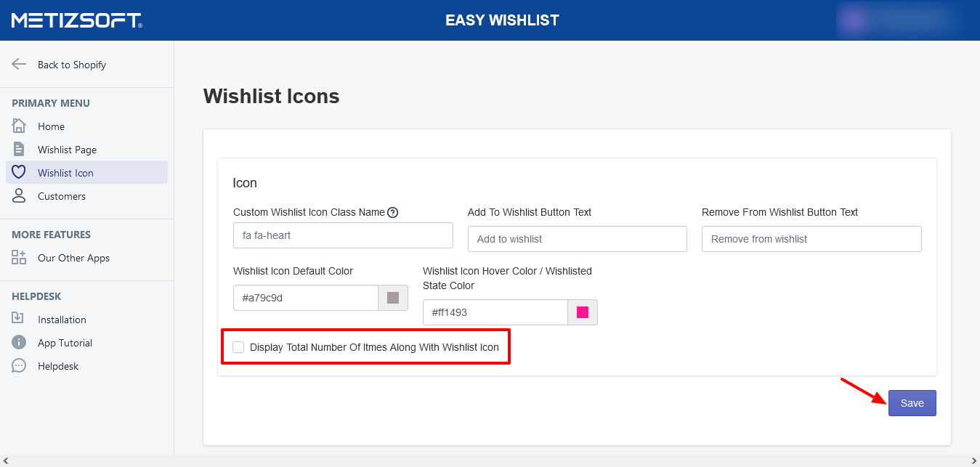Image resolution: width=980 pixels, height=467 pixels.
Task: Click the Home house icon
Action: pyautogui.click(x=19, y=126)
